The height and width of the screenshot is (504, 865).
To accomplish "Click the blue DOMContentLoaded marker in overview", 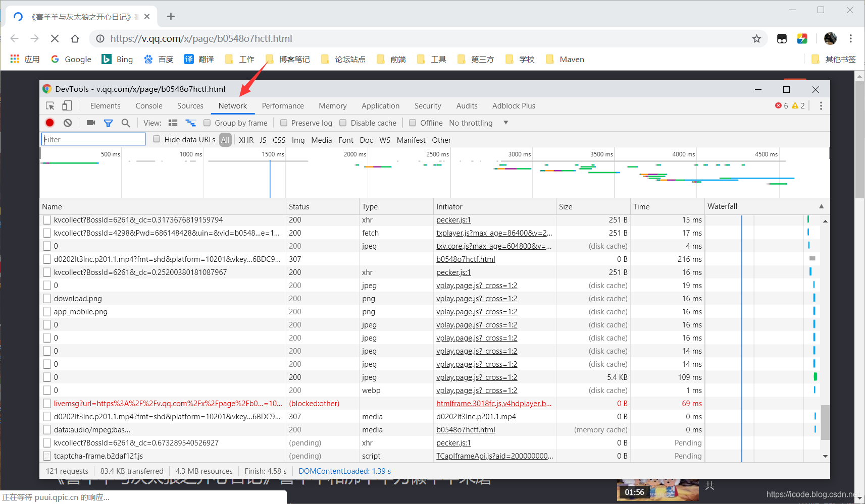I will 270,179.
